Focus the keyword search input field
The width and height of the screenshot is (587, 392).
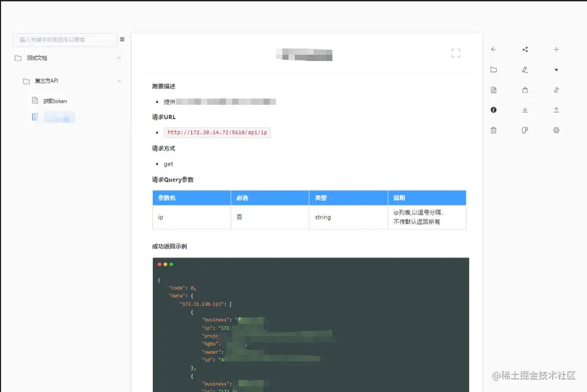point(65,40)
